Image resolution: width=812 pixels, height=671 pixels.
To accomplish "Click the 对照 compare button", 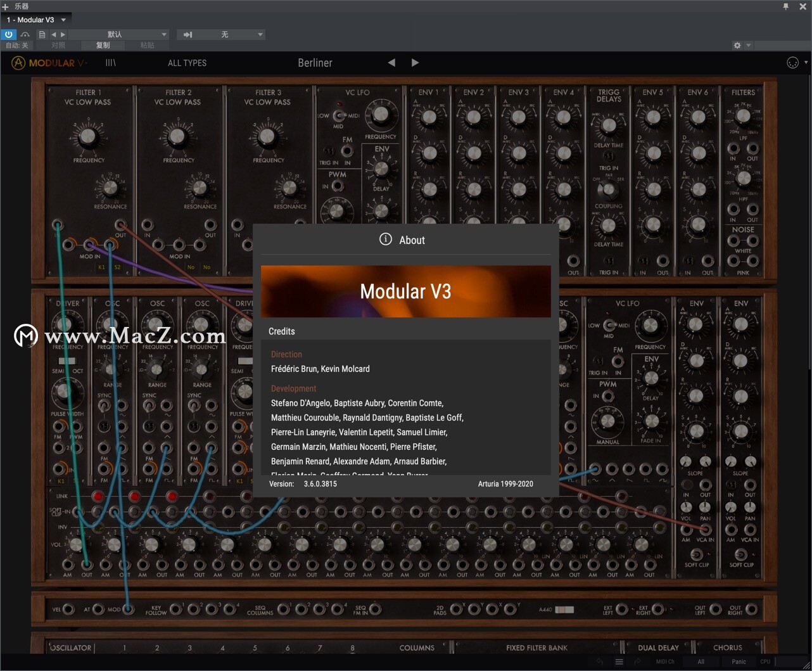I will [59, 45].
